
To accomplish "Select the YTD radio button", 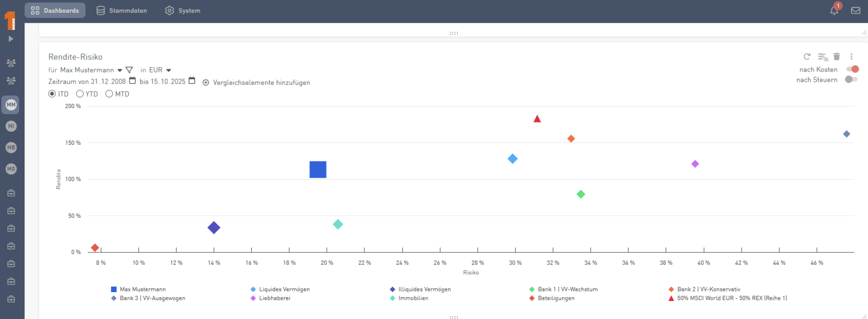I will (x=80, y=94).
